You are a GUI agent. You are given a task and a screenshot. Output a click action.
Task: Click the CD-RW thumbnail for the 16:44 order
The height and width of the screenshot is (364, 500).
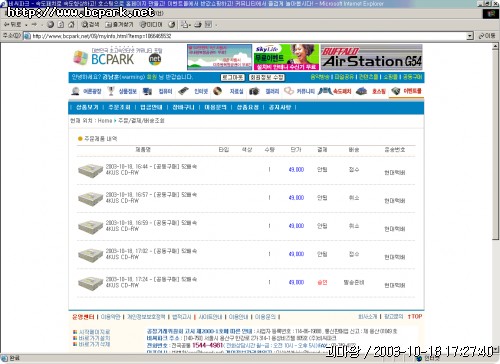click(x=90, y=170)
